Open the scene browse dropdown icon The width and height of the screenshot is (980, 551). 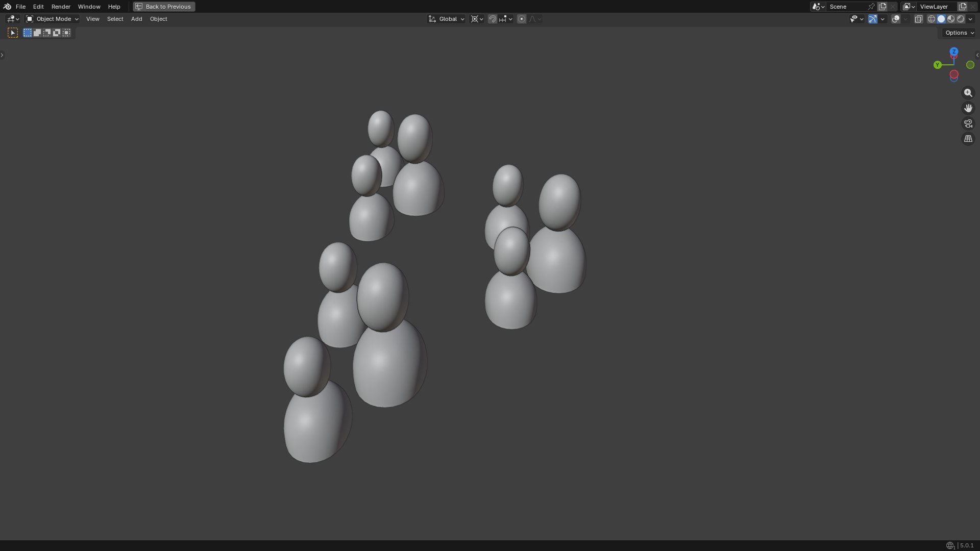click(818, 7)
